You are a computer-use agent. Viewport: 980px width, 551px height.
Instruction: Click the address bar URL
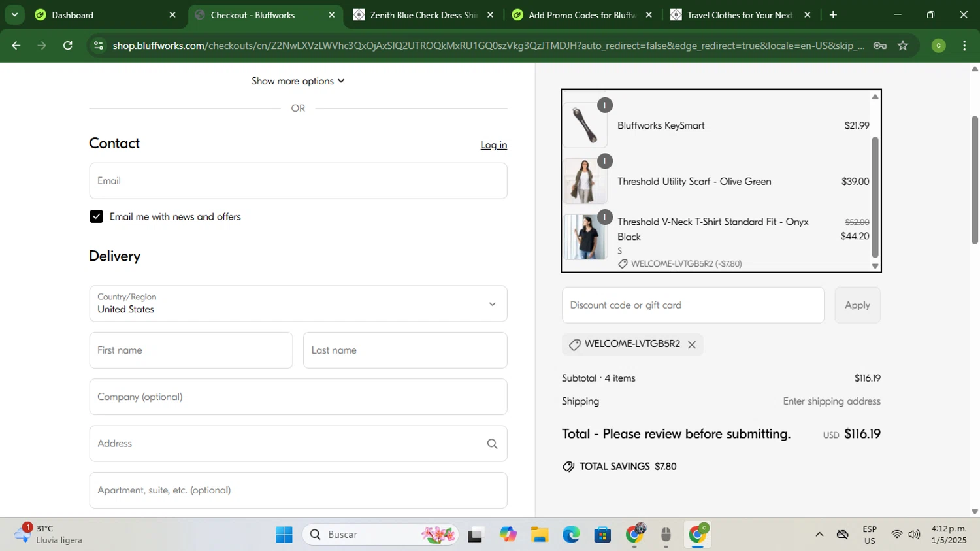488,46
